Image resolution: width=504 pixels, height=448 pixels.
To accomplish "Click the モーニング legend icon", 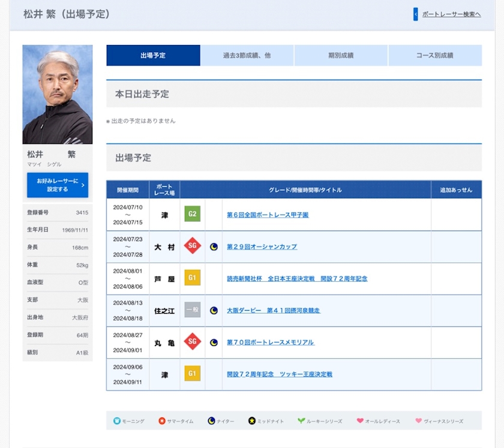I will [118, 421].
